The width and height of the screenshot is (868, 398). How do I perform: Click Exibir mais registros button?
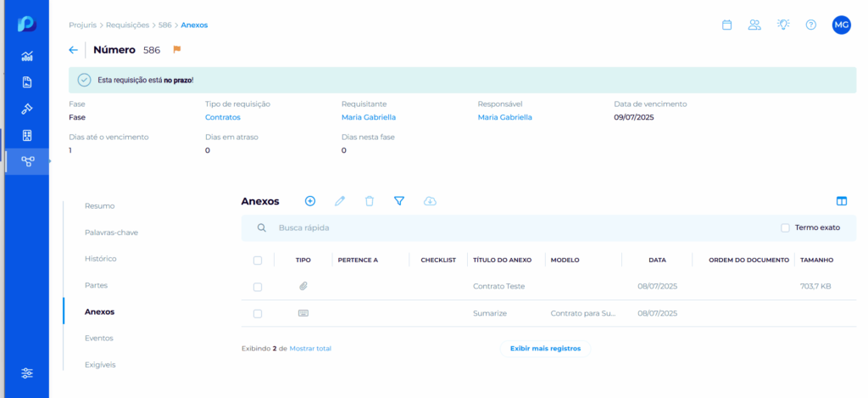(x=545, y=348)
